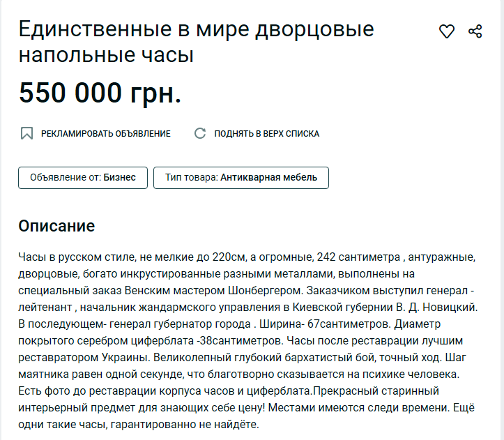504x440 pixels.
Task: Click the 550 000 грн. price
Action: tap(100, 93)
